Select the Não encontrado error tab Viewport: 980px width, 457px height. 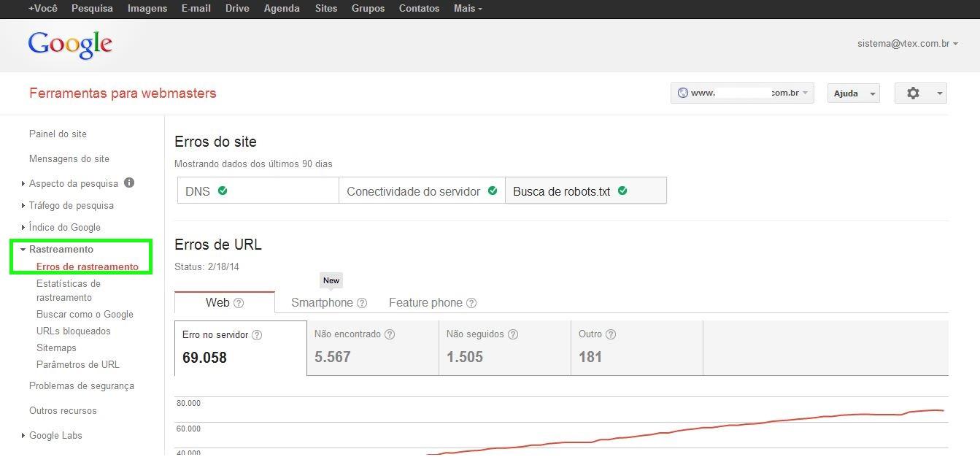372,348
